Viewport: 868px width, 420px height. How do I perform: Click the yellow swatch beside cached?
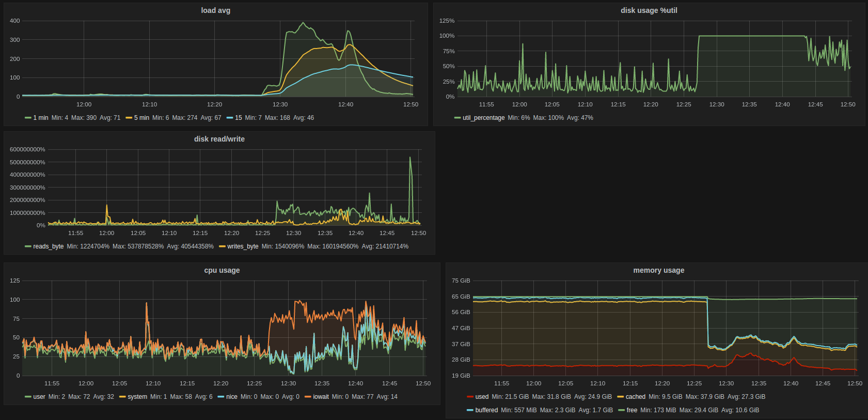pyautogui.click(x=621, y=397)
